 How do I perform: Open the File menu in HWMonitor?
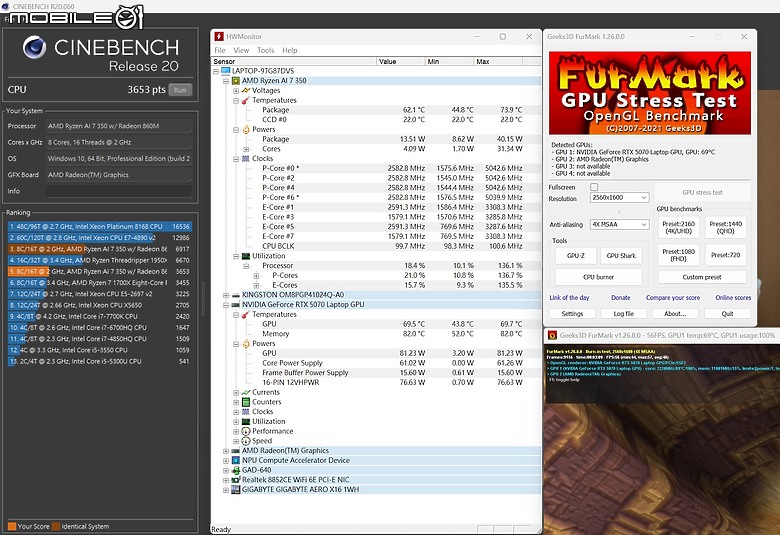coord(220,50)
